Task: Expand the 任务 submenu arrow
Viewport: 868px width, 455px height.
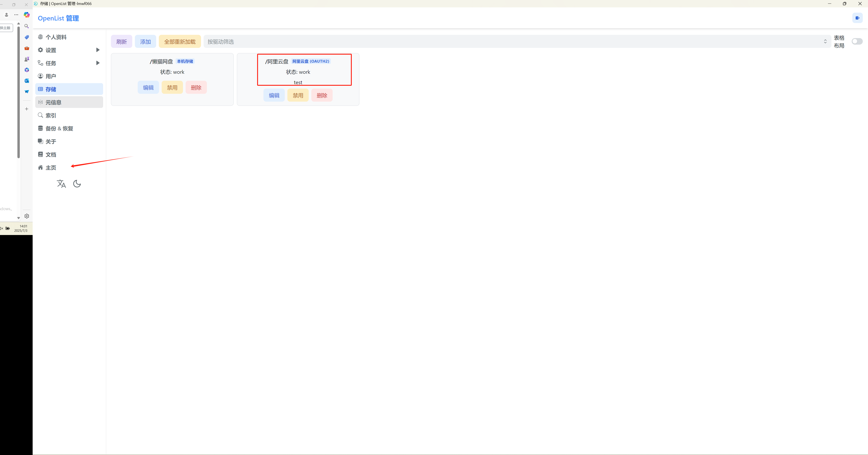Action: pos(98,63)
